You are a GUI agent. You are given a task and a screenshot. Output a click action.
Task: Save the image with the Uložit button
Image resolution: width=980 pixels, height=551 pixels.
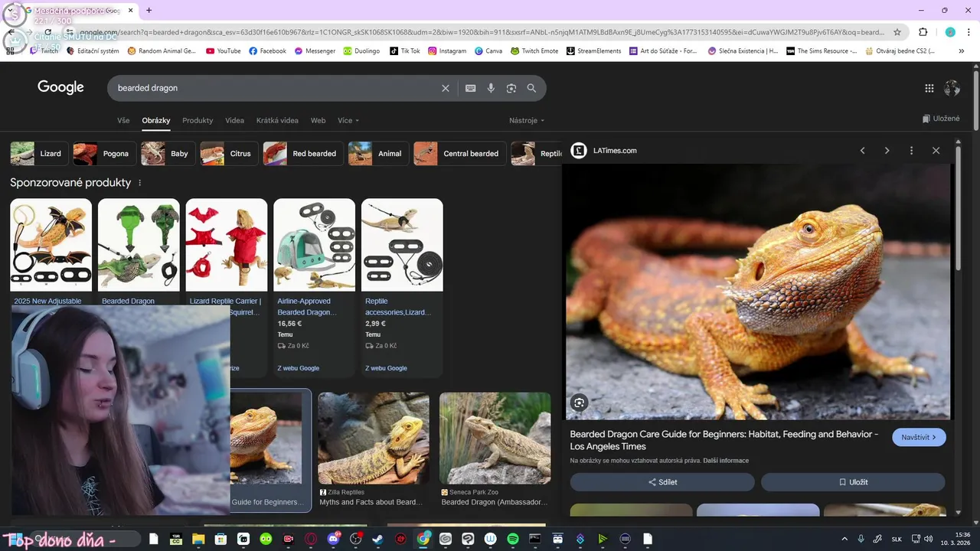click(x=853, y=482)
